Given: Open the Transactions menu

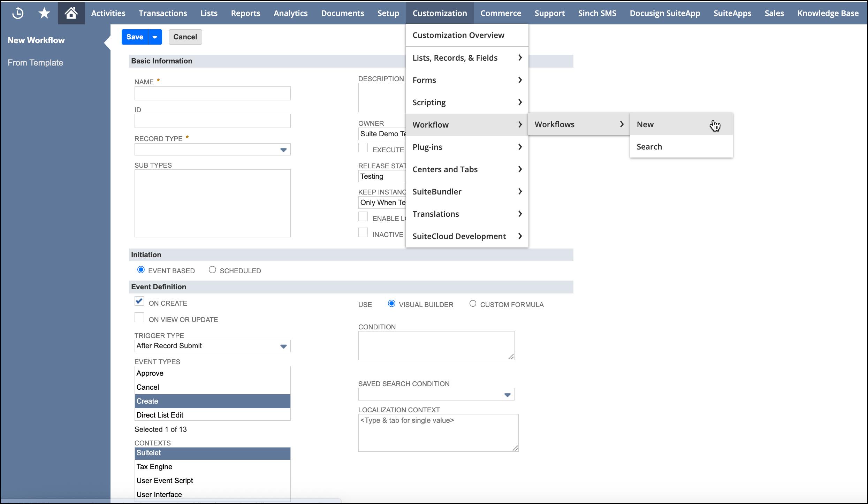Looking at the screenshot, I should tap(162, 13).
